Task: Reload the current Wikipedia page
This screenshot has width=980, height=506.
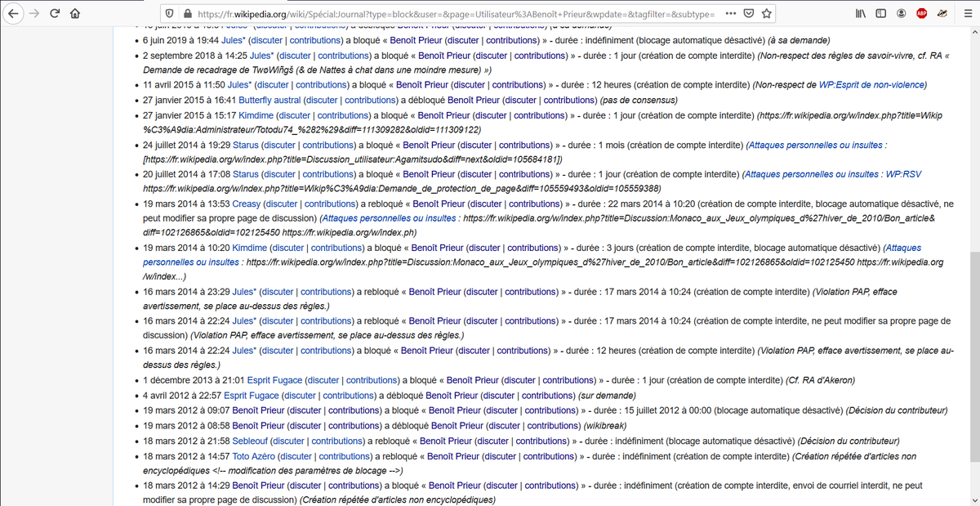Action: 55,14
